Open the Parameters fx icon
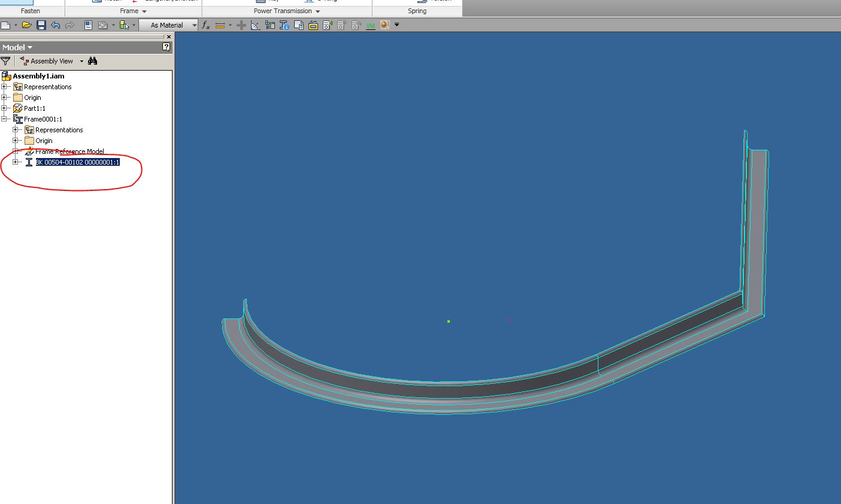Screen dimensions: 841x504 point(205,25)
